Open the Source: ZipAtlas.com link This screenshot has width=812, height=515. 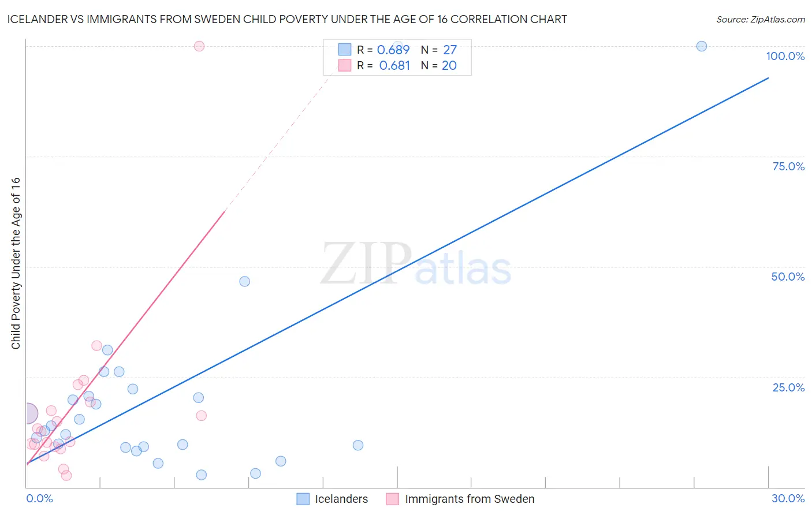761,19
